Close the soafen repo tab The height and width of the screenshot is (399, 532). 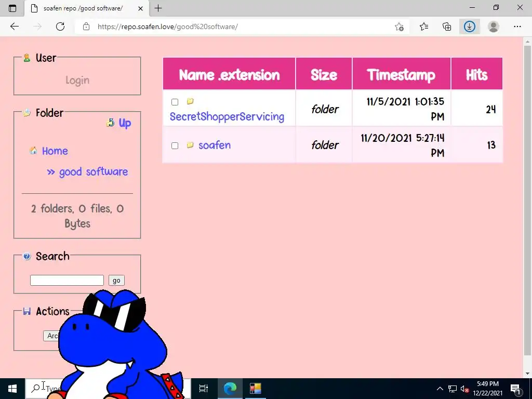[140, 8]
